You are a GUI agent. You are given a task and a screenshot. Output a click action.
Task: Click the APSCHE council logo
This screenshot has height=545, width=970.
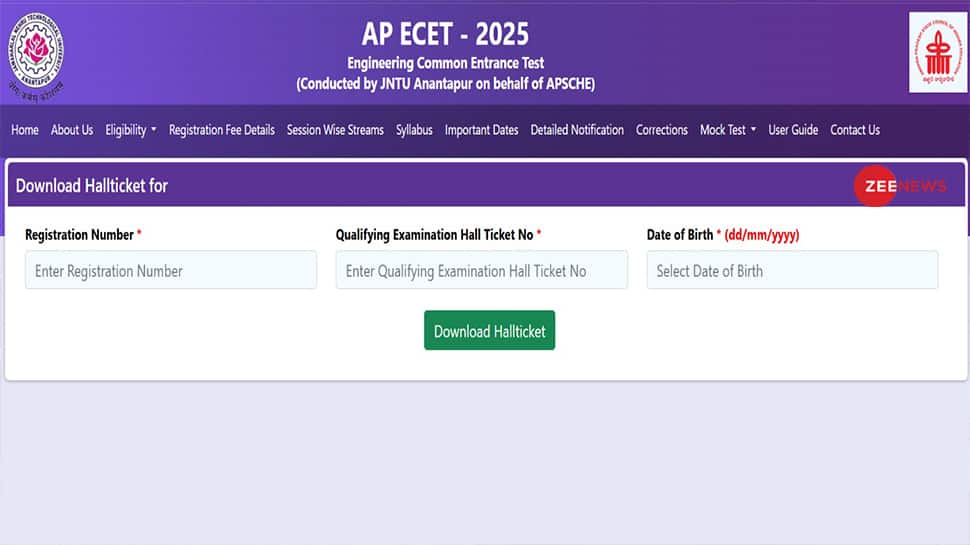click(x=938, y=53)
